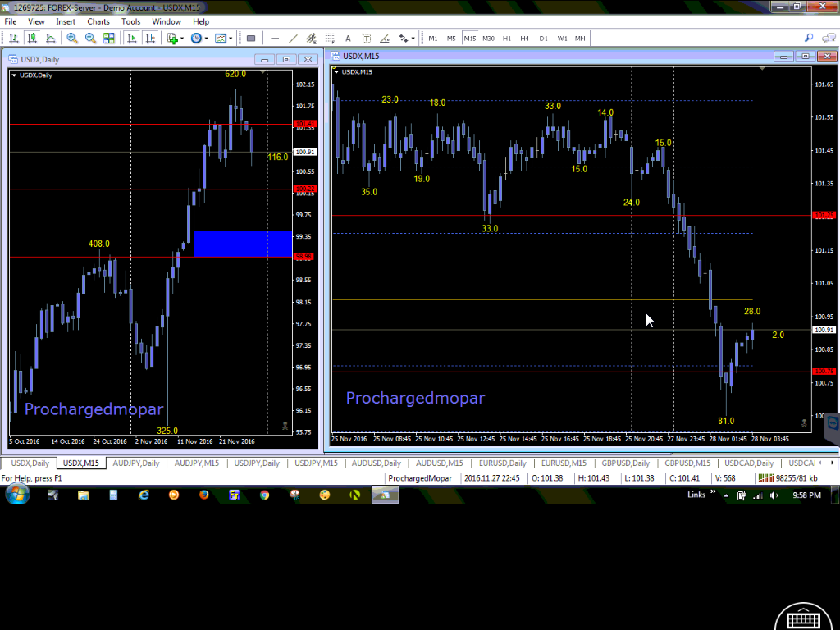
Task: Switch chart to bar chart display
Action: (14, 39)
